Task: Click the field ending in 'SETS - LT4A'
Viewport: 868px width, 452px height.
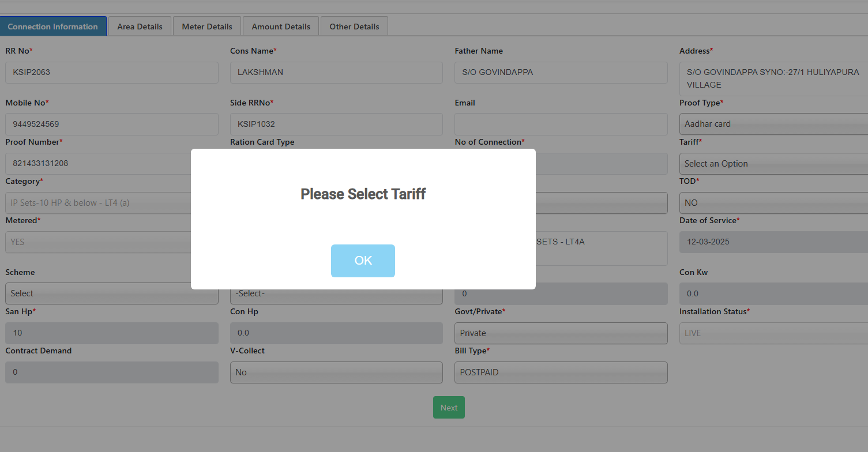Action: pos(602,248)
